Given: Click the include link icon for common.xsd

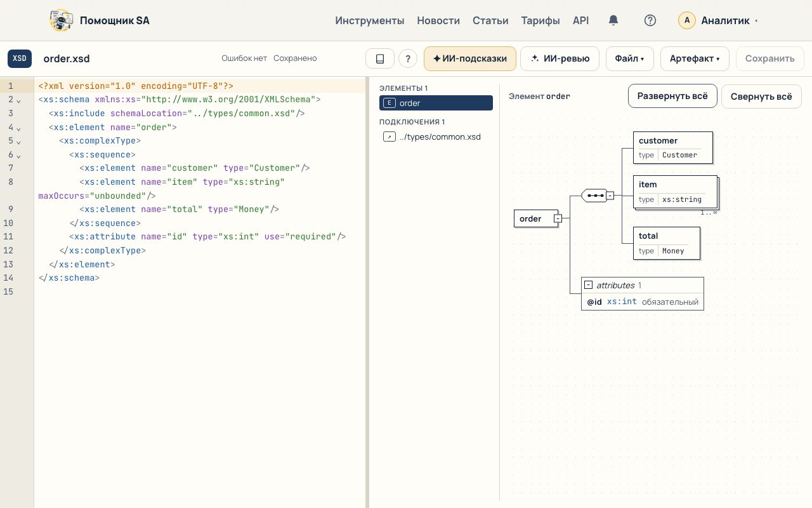Looking at the screenshot, I should point(390,137).
